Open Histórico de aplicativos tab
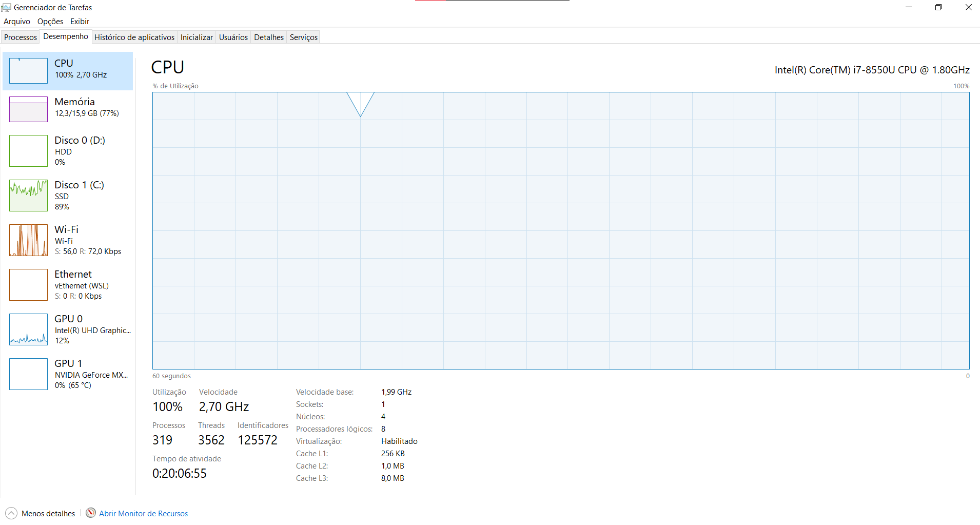The height and width of the screenshot is (525, 980). coord(134,37)
